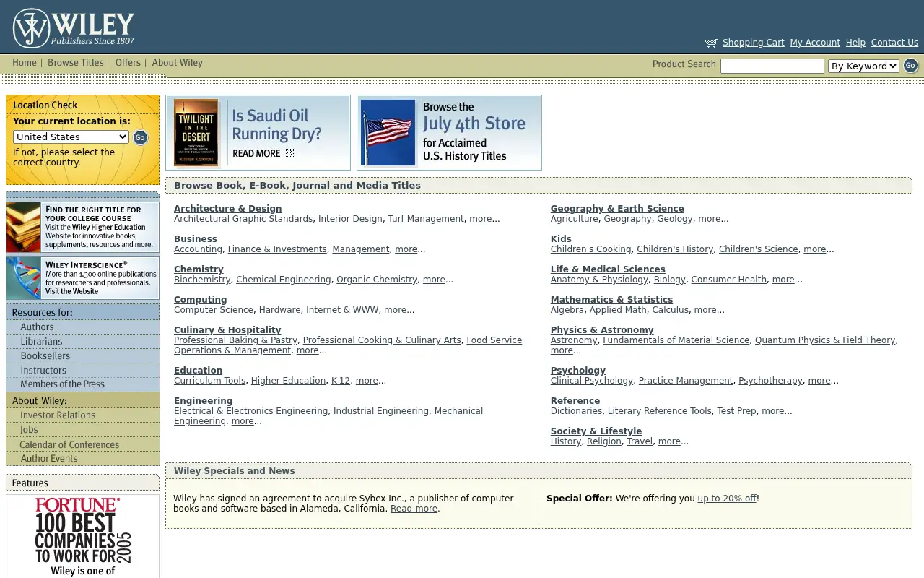Image resolution: width=924 pixels, height=578 pixels.
Task: Click the Go button beside country selector
Action: coord(140,137)
